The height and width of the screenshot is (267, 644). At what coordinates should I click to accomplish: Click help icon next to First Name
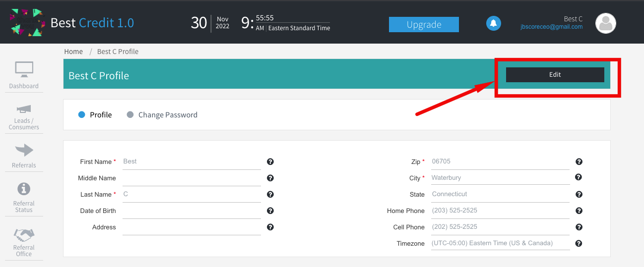[270, 161]
